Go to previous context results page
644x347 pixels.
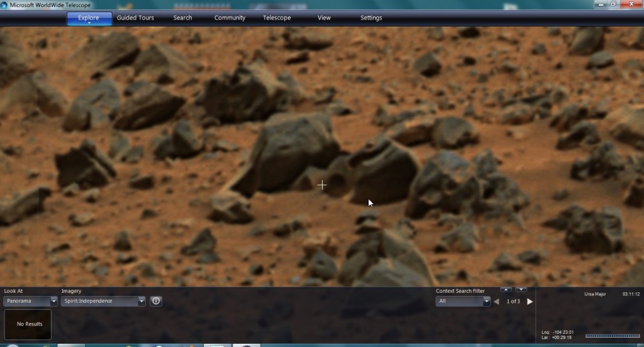[496, 302]
